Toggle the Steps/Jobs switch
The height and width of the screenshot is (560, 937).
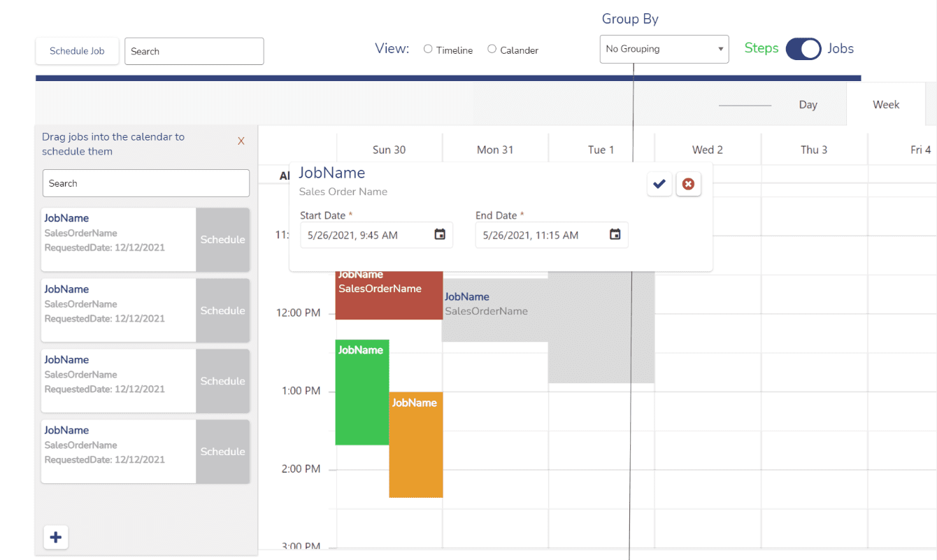(x=803, y=49)
